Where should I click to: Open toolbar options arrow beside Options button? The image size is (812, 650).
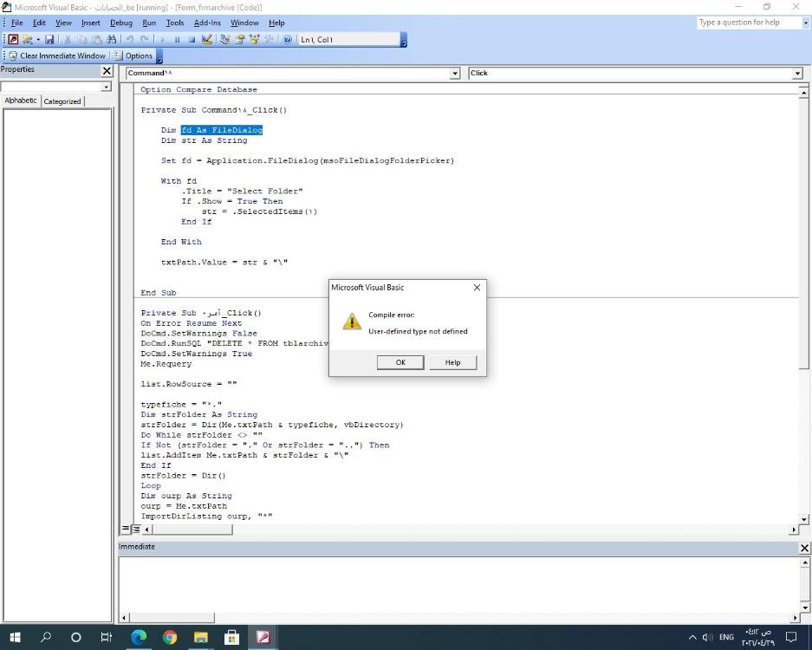pos(159,56)
